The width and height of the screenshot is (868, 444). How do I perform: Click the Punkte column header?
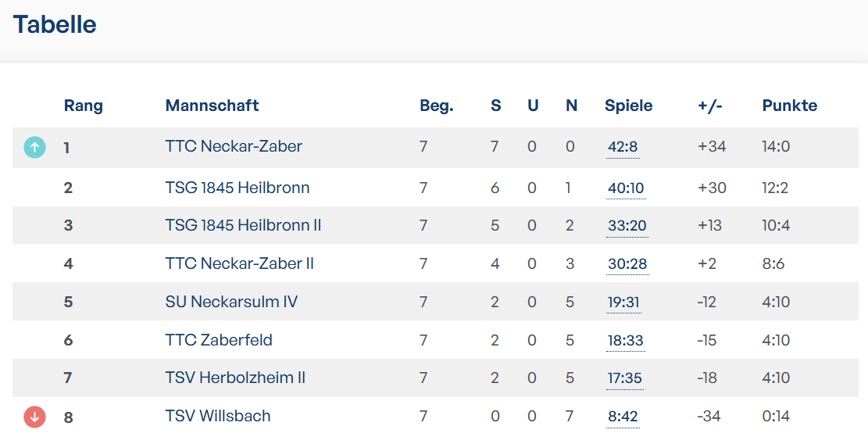[789, 106]
